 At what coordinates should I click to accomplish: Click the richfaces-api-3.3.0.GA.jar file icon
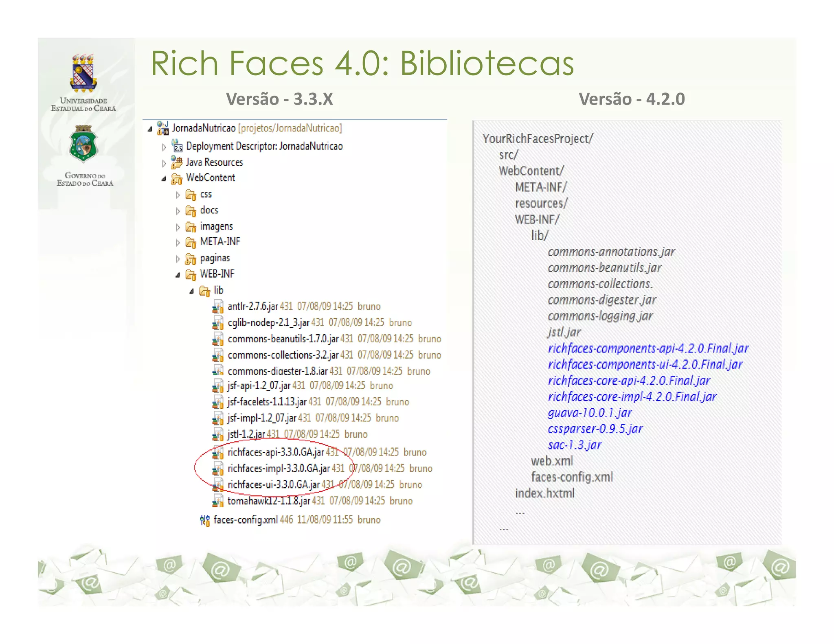click(x=218, y=452)
